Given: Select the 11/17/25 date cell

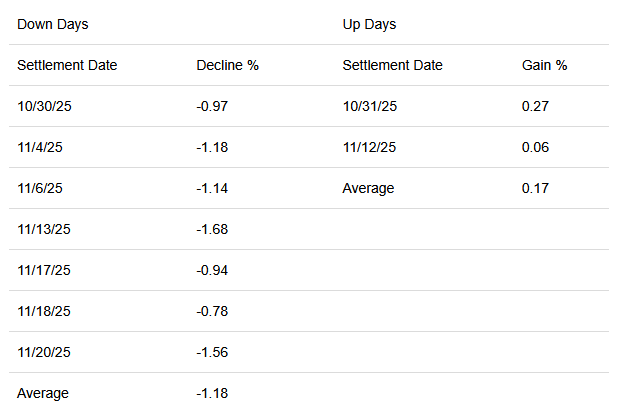Looking at the screenshot, I should point(43,270).
